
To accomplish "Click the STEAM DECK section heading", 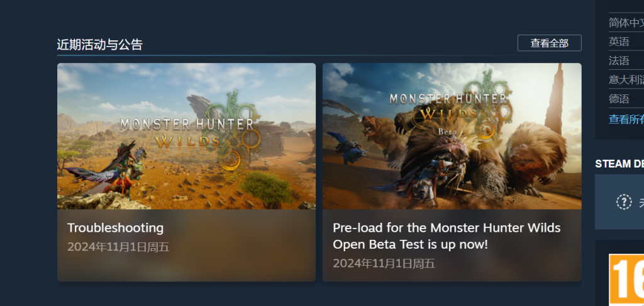I will point(619,164).
